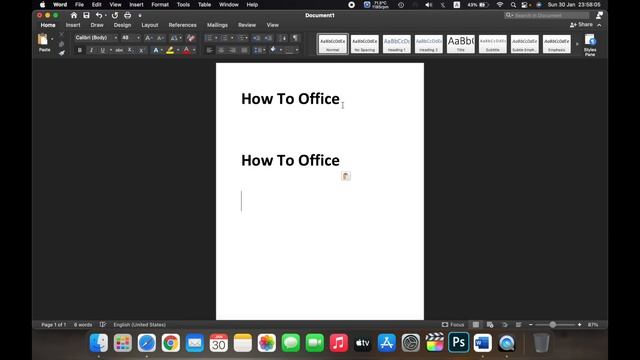Switch to the References tab
The height and width of the screenshot is (360, 640).
tap(182, 25)
